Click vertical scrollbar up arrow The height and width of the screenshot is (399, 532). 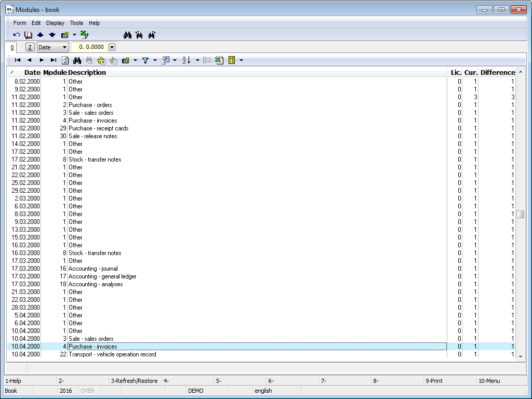coord(521,72)
